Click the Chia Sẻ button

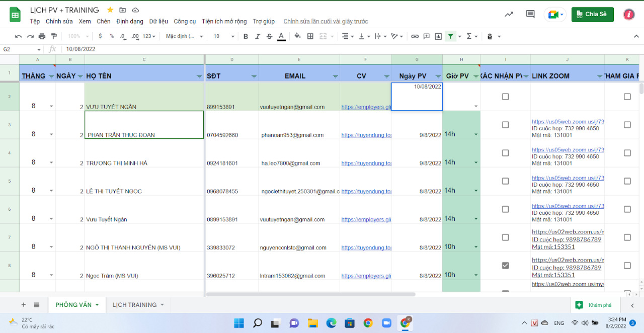pyautogui.click(x=592, y=14)
